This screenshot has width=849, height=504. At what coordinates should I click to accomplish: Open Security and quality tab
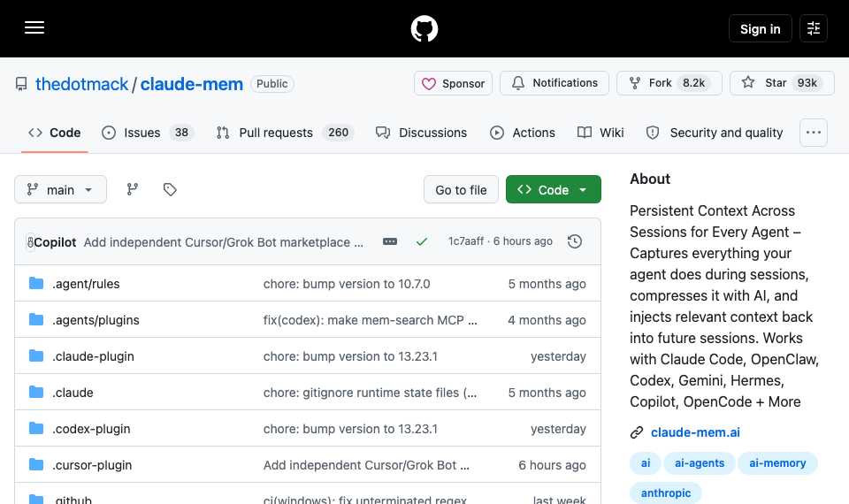point(715,133)
